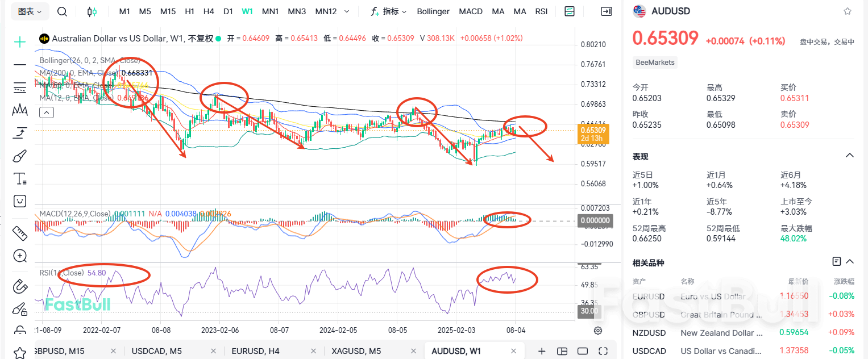Image resolution: width=868 pixels, height=359 pixels.
Task: Select the text annotation tool
Action: point(19,178)
